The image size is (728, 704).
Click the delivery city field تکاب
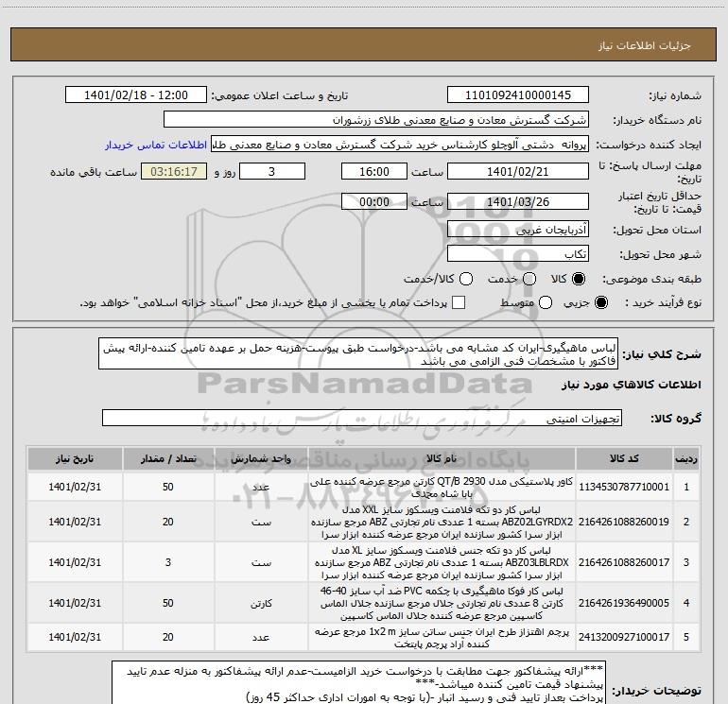coord(518,254)
